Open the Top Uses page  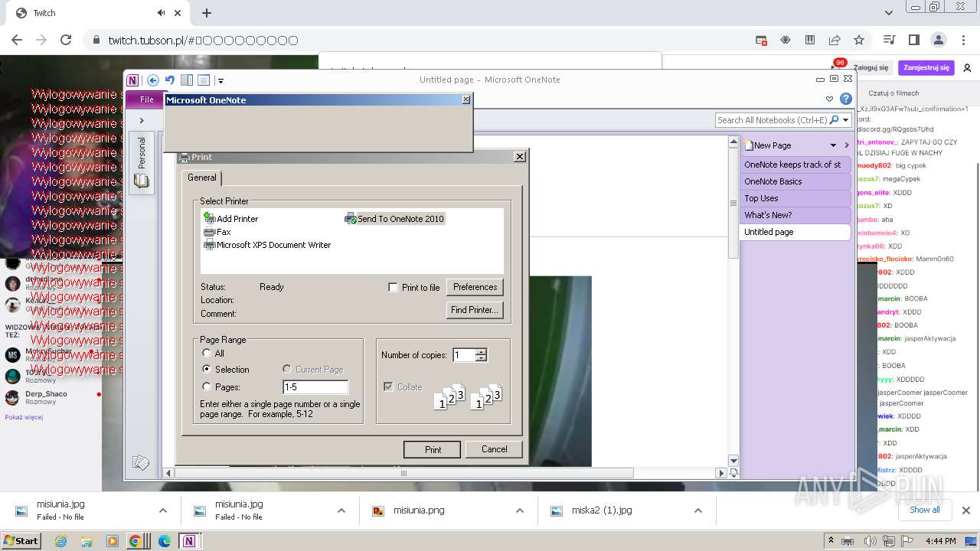795,198
